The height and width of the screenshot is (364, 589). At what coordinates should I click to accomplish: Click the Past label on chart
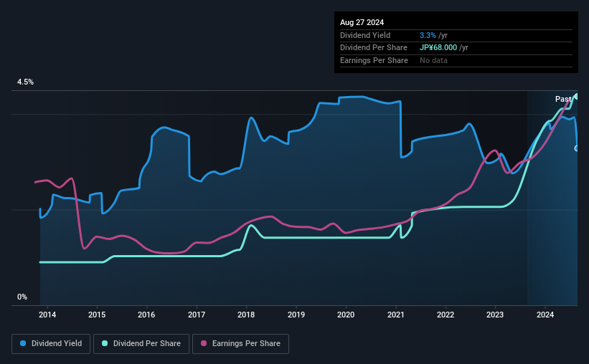pyautogui.click(x=563, y=99)
